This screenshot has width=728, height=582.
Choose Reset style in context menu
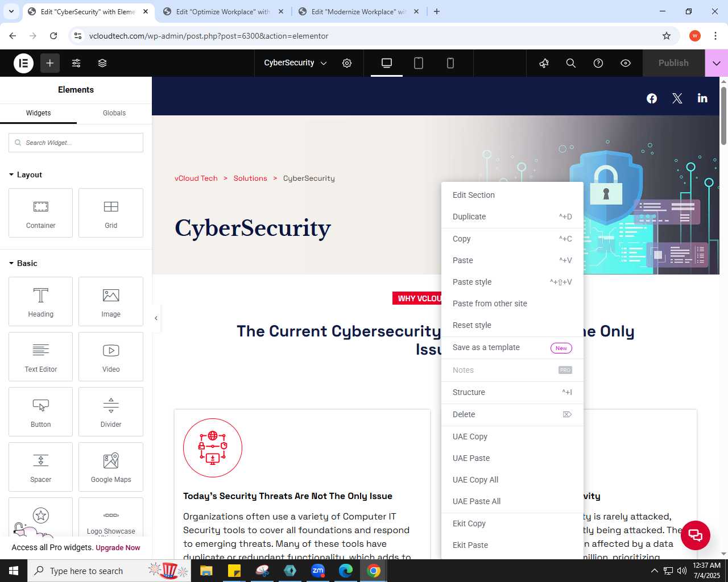512,325
